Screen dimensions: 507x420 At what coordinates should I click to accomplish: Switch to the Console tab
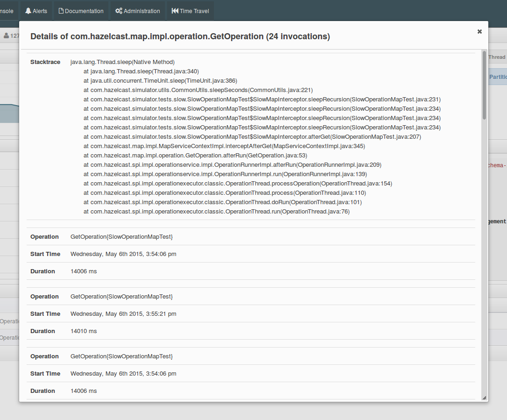coord(7,11)
